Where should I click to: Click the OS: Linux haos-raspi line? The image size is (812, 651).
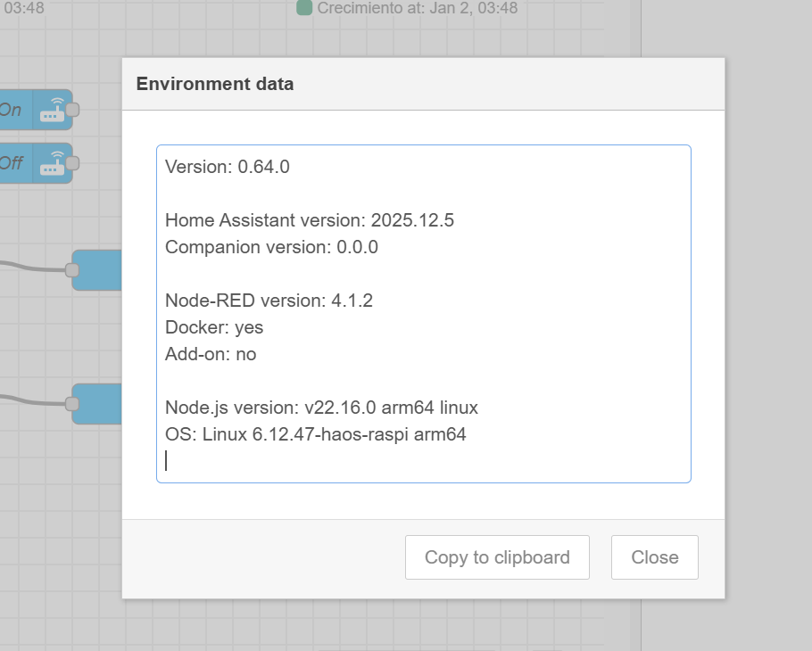point(315,434)
